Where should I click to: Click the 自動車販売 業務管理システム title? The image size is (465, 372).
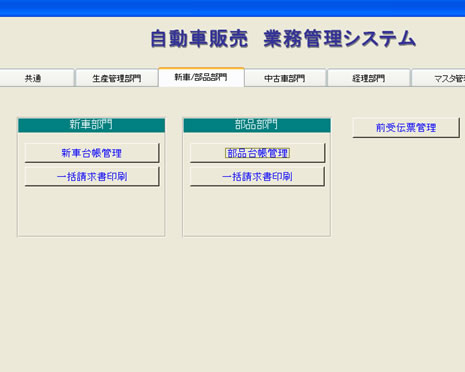coord(283,39)
